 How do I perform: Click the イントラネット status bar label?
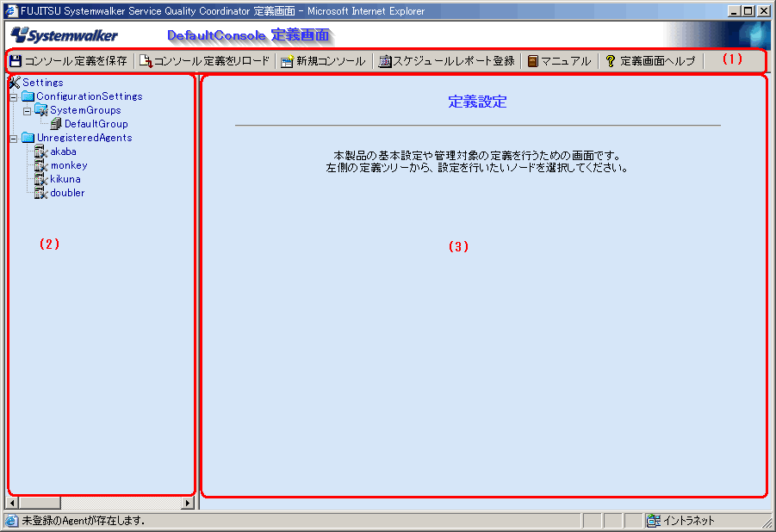(x=689, y=521)
